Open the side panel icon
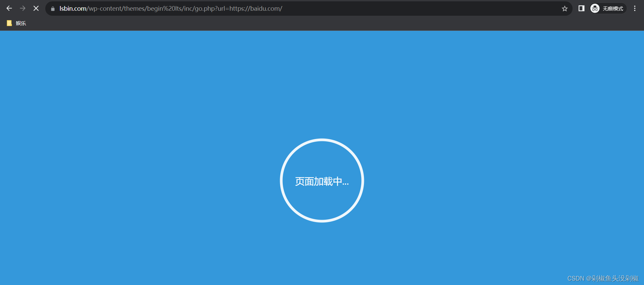644x285 pixels. 581,8
